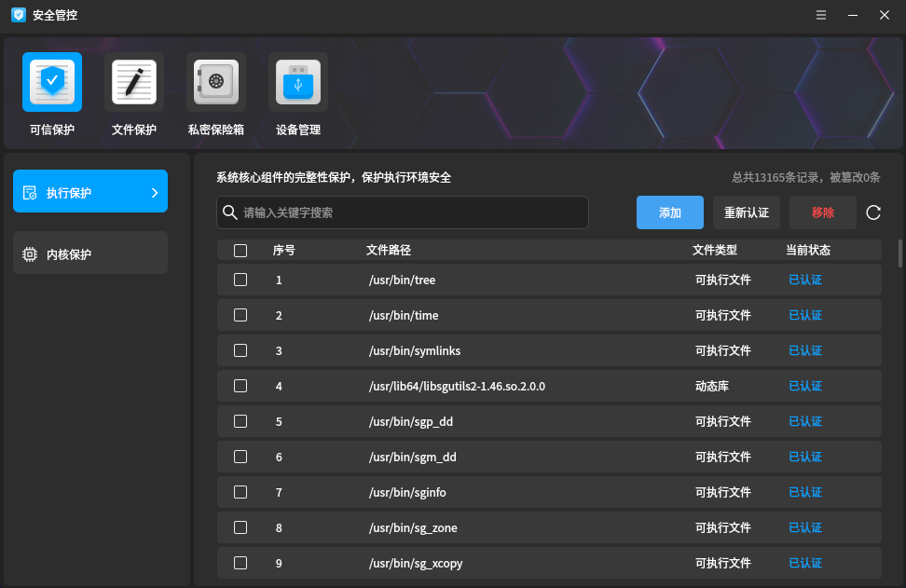Image resolution: width=906 pixels, height=588 pixels.
Task: Click the 安全管控 app logo icon
Action: tap(18, 15)
